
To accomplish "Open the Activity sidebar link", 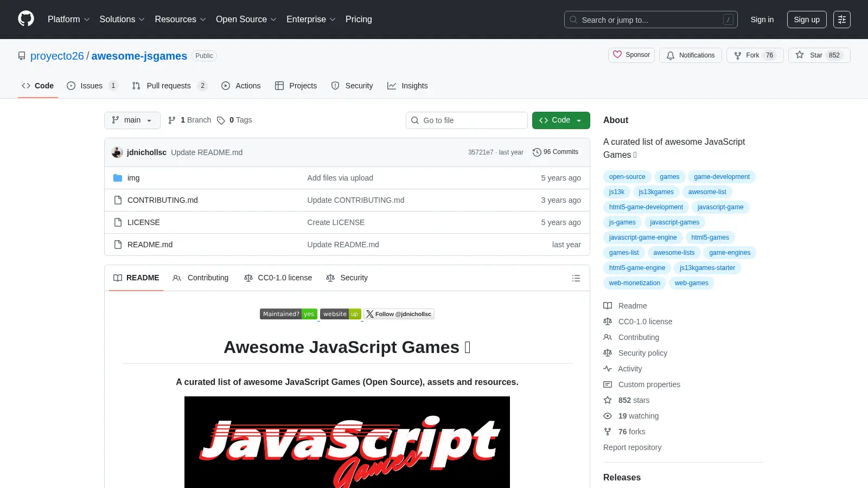I will click(x=623, y=369).
